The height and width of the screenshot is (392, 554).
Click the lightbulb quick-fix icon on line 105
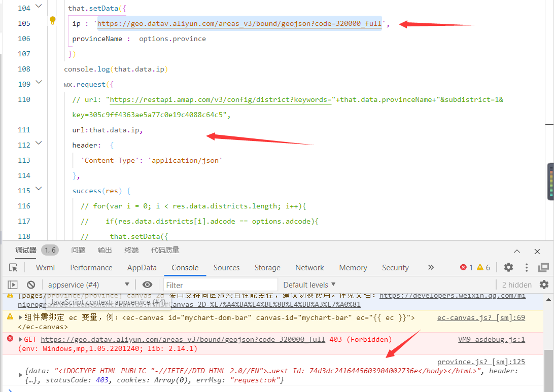point(53,20)
